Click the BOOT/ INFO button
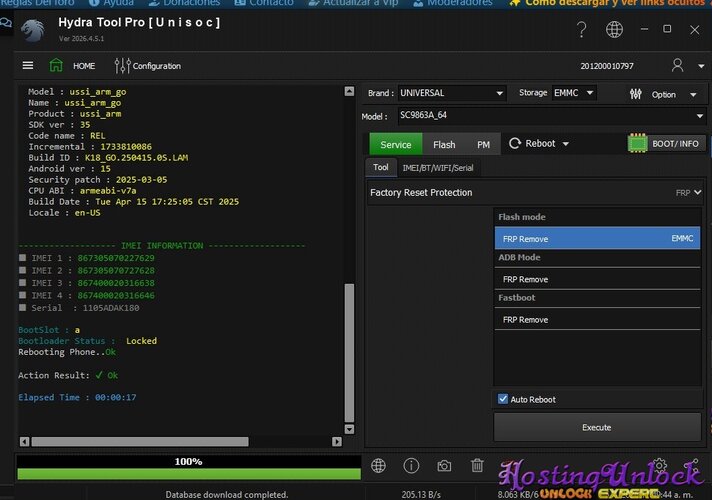Screen dimensions: 712x500 (x=666, y=143)
